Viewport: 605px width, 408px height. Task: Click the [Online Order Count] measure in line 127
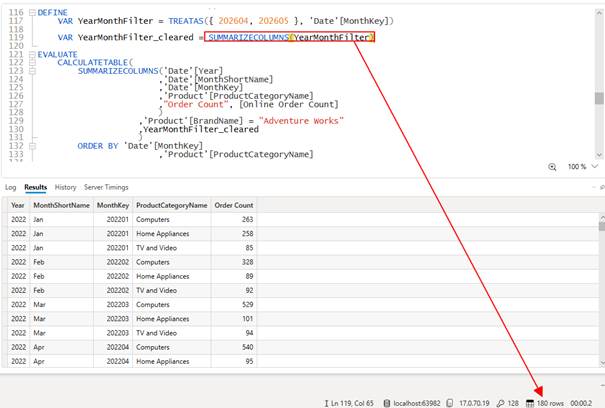click(x=289, y=104)
